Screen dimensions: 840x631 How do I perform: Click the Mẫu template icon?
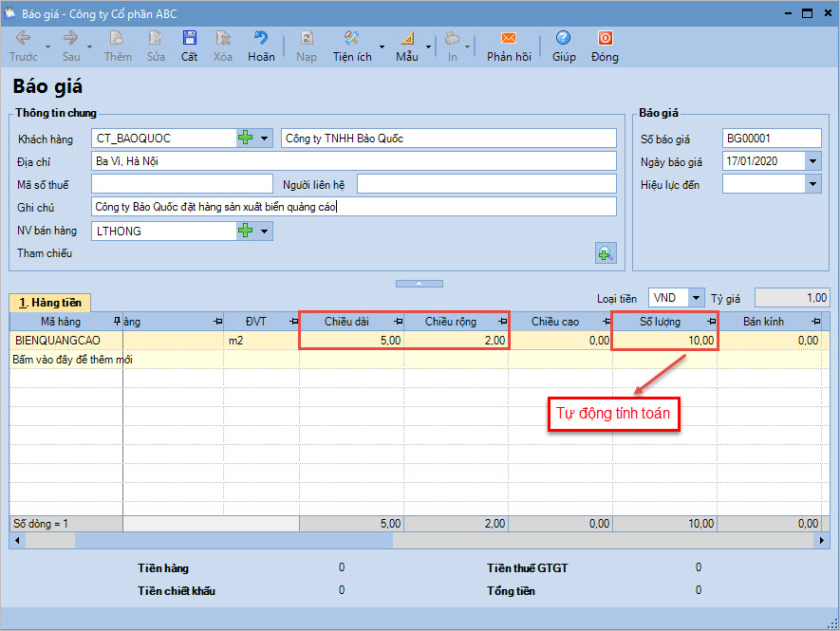407,39
